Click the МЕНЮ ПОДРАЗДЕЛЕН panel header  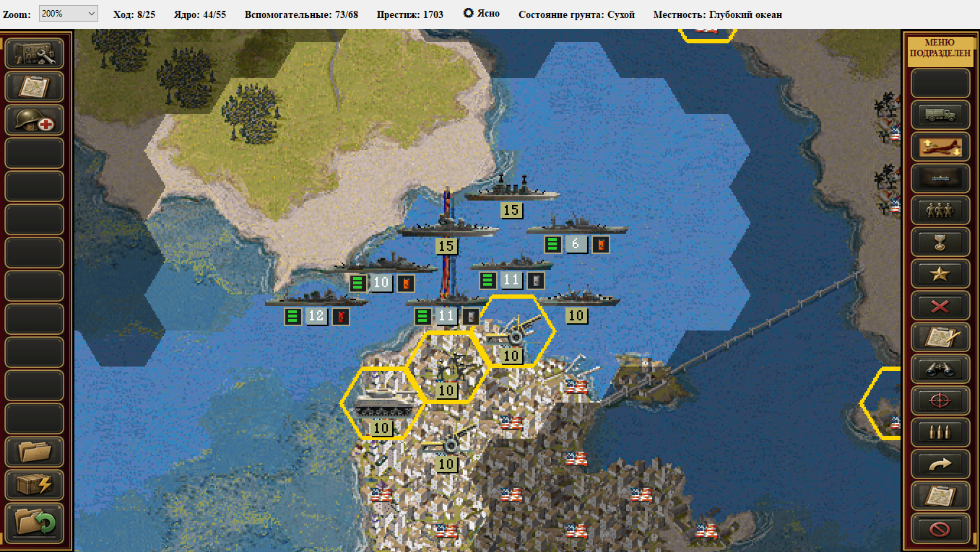pos(940,52)
